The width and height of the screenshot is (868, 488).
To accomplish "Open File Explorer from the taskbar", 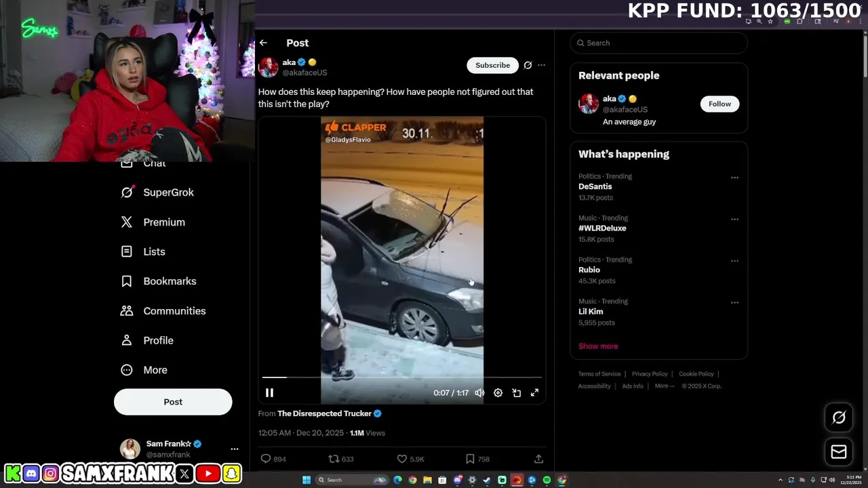I will (427, 480).
